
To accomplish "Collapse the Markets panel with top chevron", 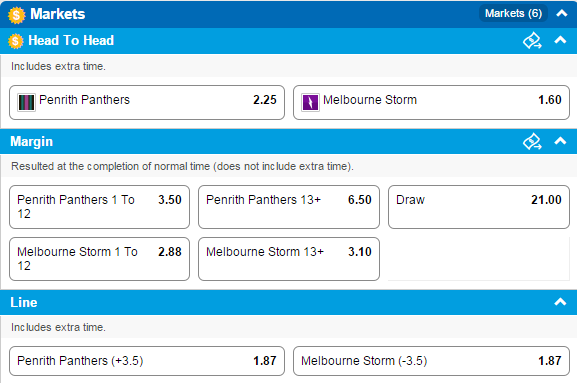I will tap(562, 14).
